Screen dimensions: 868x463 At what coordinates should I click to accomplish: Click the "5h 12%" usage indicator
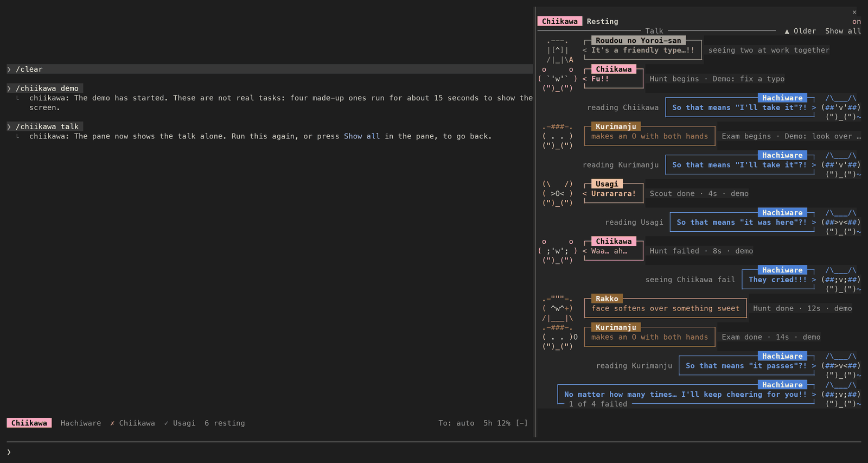(497, 423)
